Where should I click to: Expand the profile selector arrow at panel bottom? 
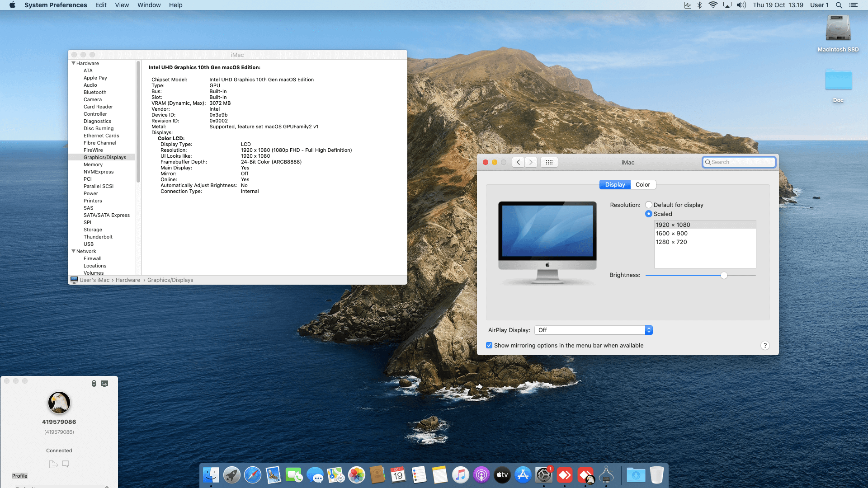[x=107, y=486]
